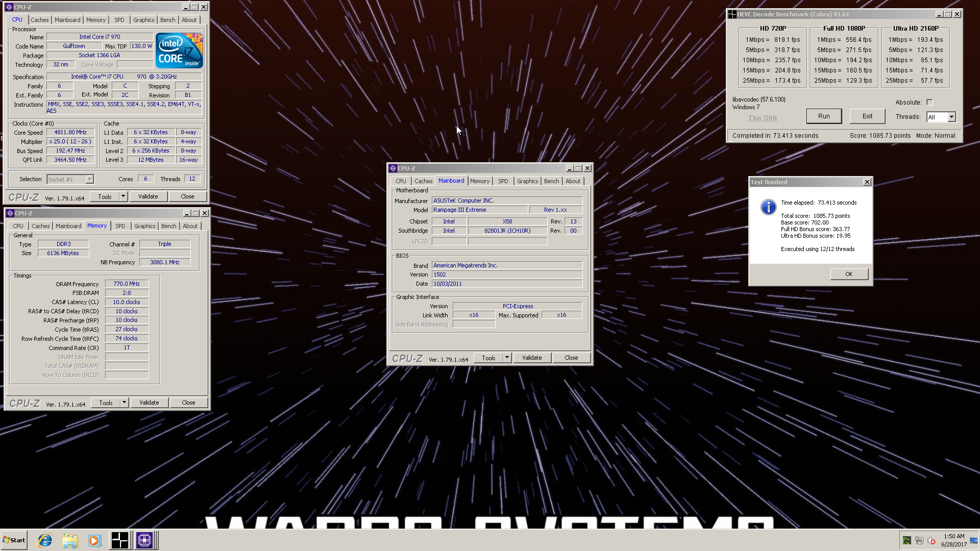Select the HEVC Benchmark taskbar button
Viewport: 980px width, 551px height.
(x=120, y=540)
